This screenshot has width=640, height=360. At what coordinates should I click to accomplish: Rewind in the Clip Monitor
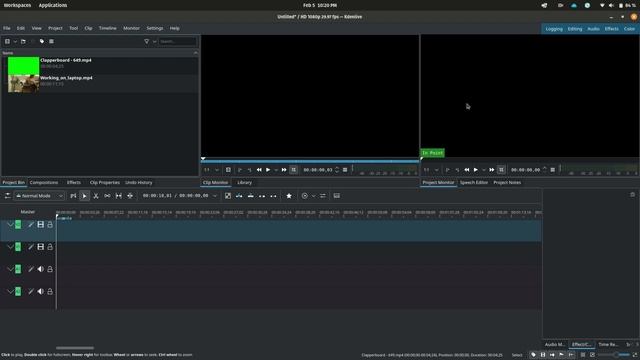pyautogui.click(x=259, y=170)
